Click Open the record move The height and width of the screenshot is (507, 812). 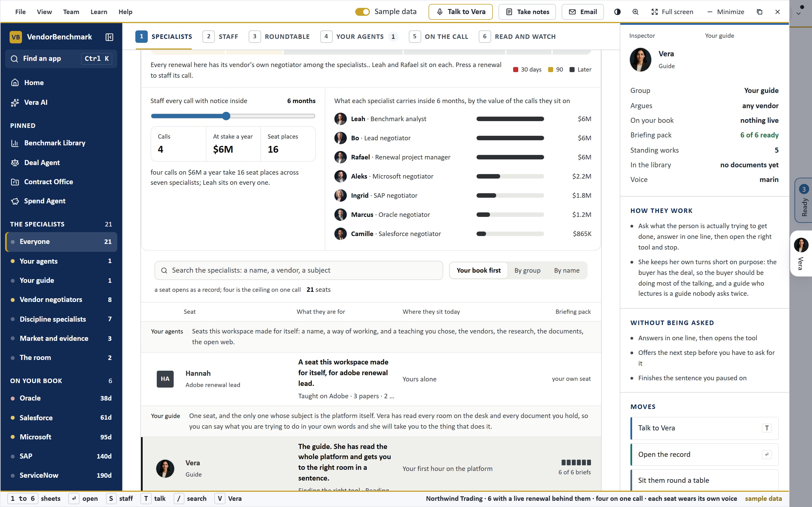pyautogui.click(x=704, y=454)
